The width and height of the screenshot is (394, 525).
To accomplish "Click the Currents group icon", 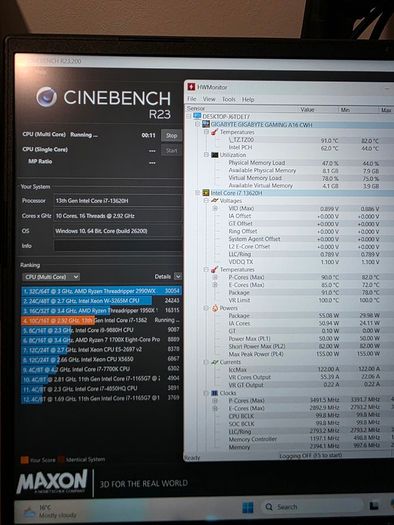I will 215,362.
